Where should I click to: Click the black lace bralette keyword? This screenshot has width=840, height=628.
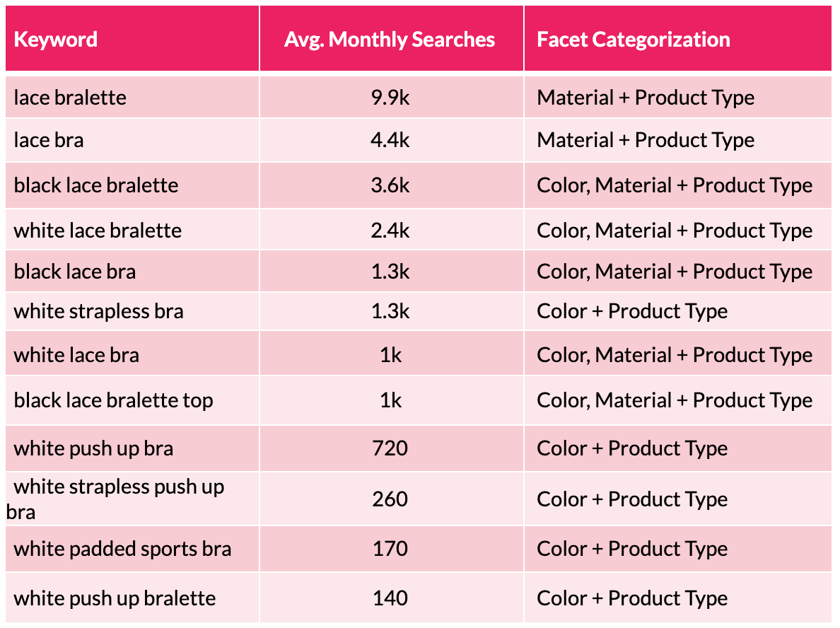pos(96,185)
